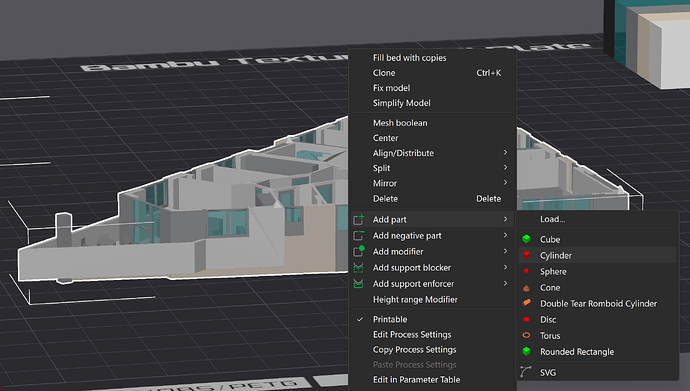Expand the Mirror submenu arrow

(505, 183)
